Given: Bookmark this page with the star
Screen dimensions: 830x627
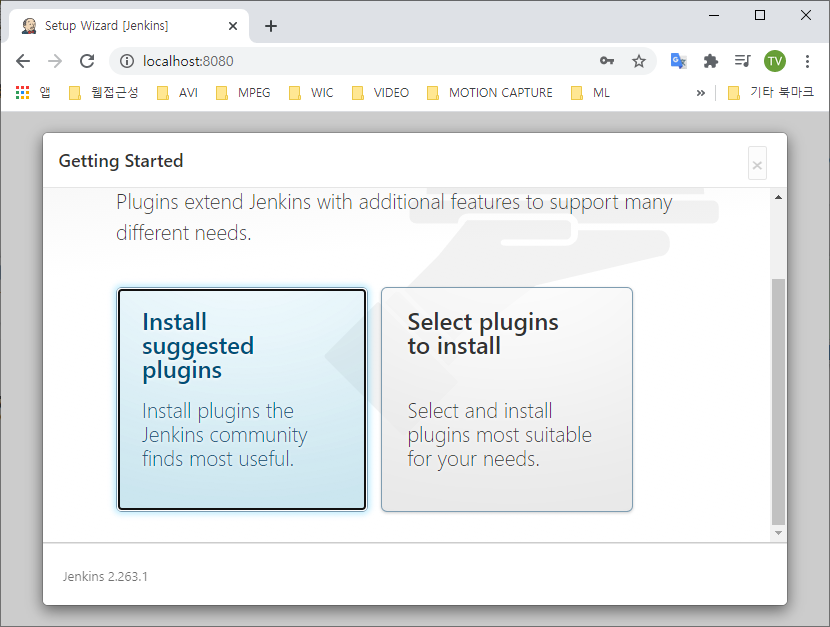Looking at the screenshot, I should click(639, 61).
